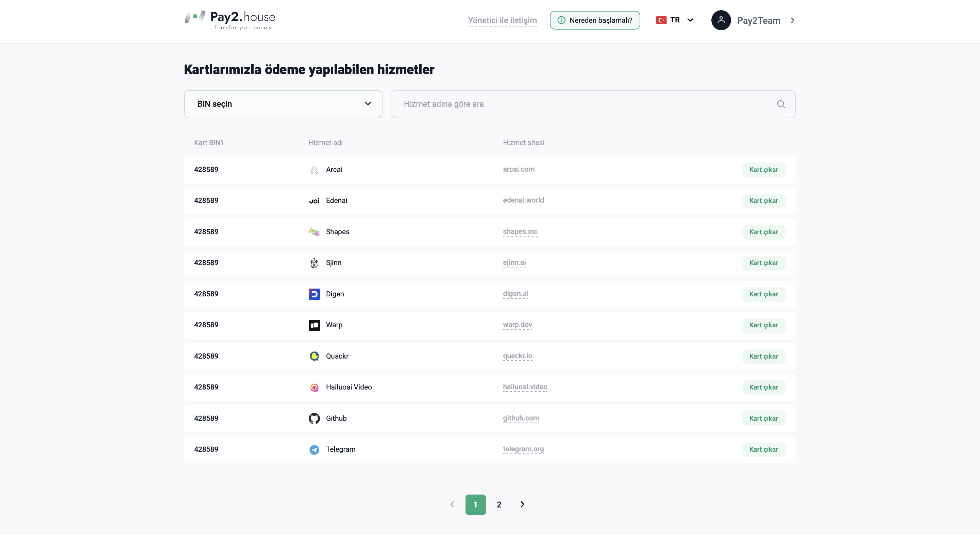Viewport: 980px width, 535px height.
Task: Click BIN 428589 in the Arcai row
Action: coord(206,170)
